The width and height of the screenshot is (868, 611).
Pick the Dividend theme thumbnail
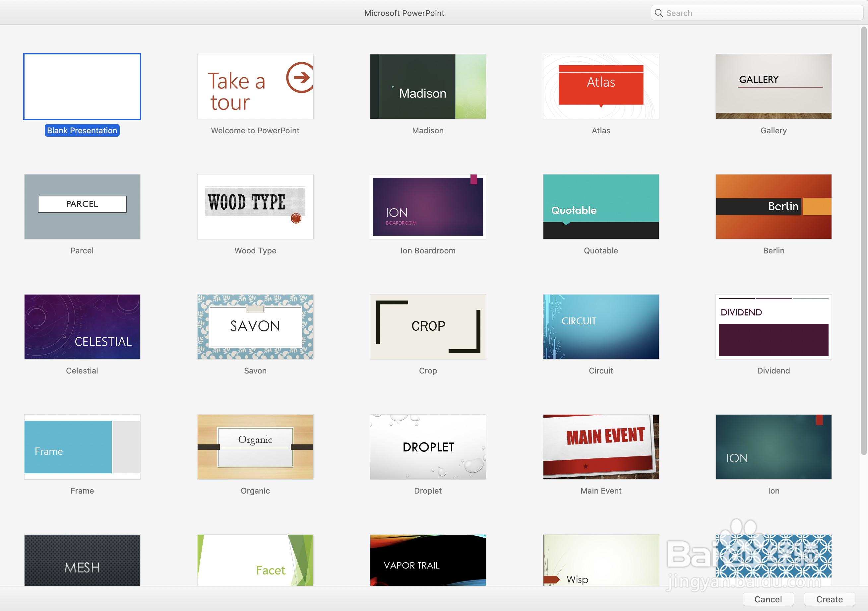774,326
